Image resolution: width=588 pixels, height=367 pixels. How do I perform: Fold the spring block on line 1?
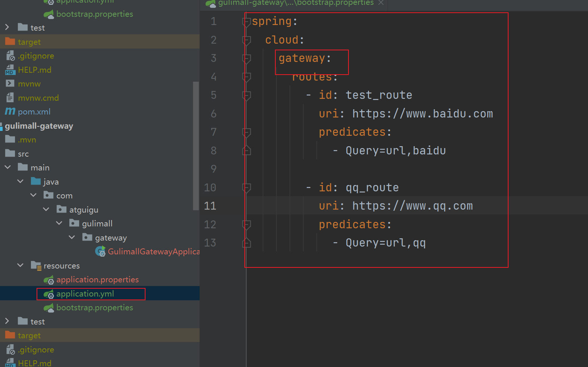(x=246, y=22)
